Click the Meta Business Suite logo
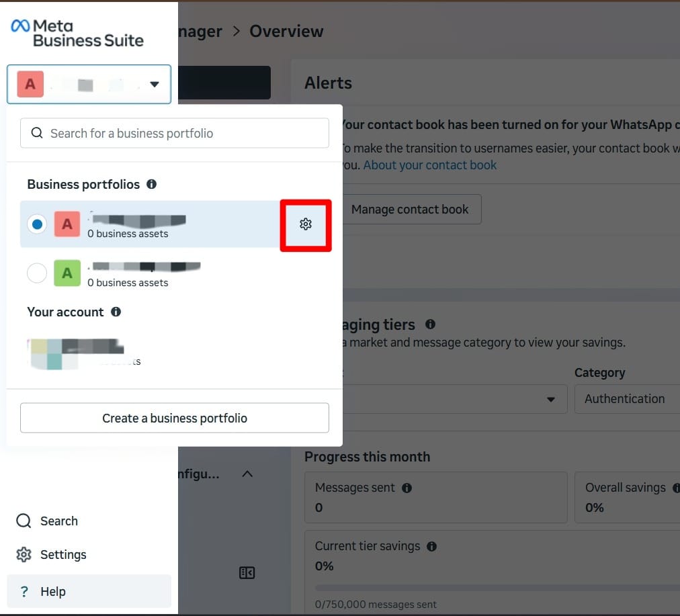680x616 pixels. [x=77, y=33]
